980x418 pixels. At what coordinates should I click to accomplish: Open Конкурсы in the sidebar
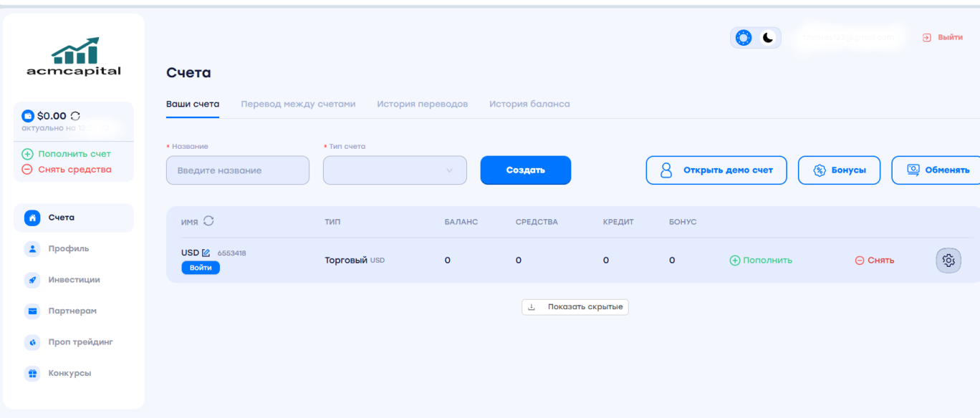pos(69,374)
